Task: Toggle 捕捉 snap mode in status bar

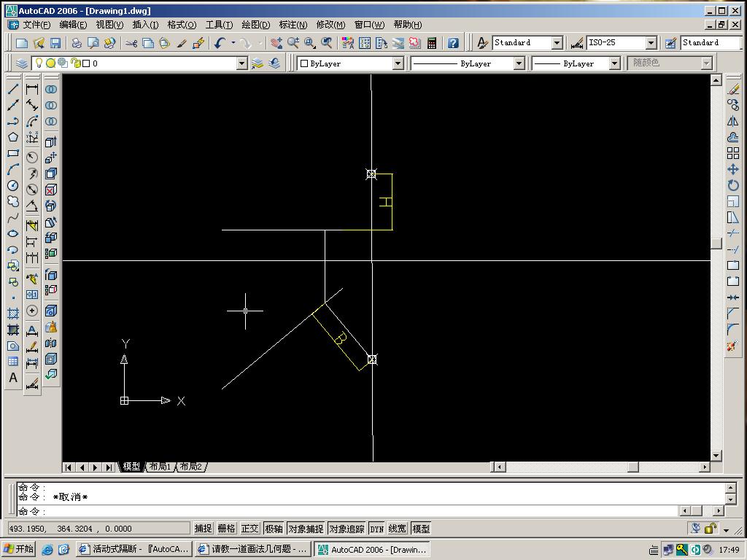Action: [203, 529]
